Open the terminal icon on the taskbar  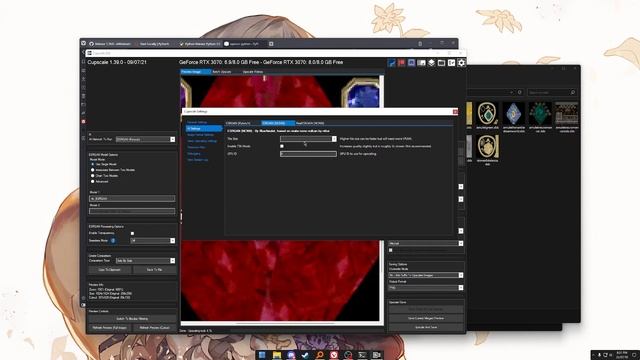click(362, 355)
